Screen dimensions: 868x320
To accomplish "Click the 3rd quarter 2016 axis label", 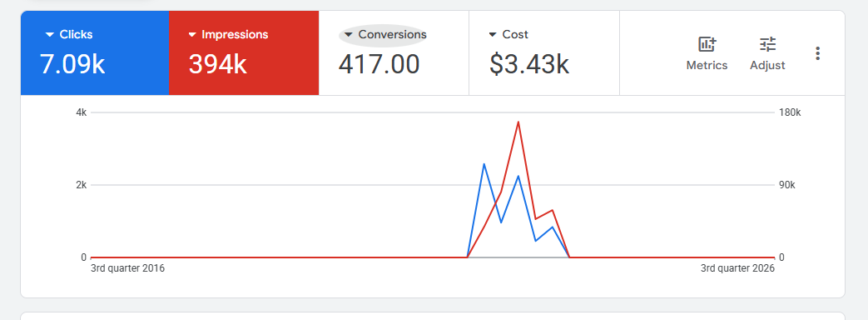I will pyautogui.click(x=128, y=268).
